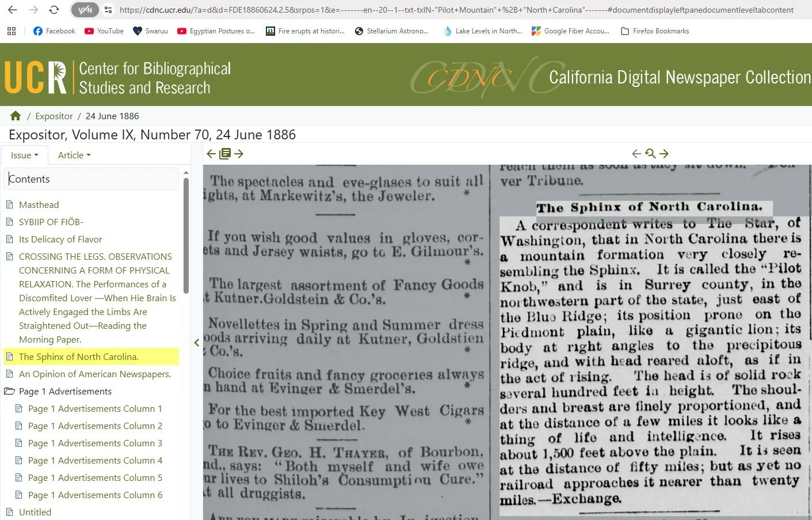The width and height of the screenshot is (812, 520).
Task: Open the CROSSING THE LEGS article
Action: click(97, 298)
